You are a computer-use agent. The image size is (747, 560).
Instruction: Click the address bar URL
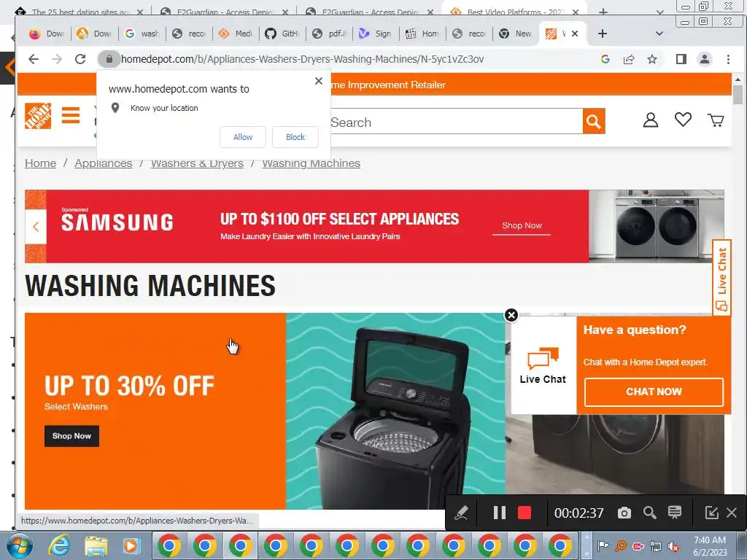302,59
